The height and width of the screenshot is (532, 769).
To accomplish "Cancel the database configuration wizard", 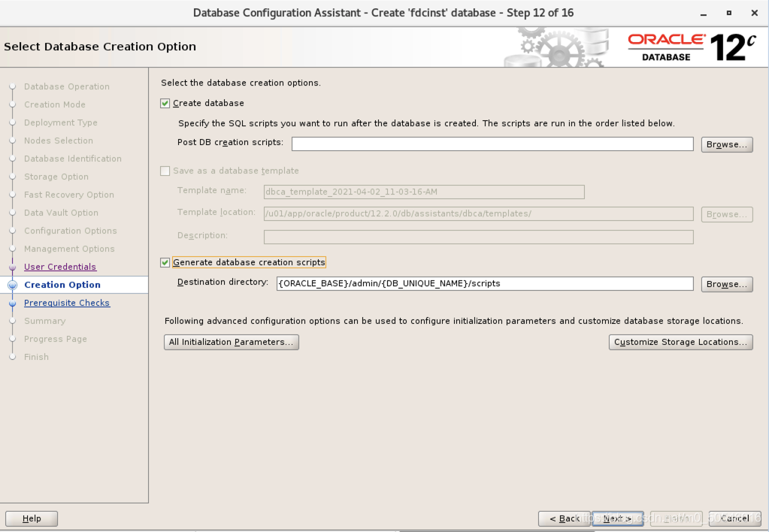I will click(x=734, y=518).
